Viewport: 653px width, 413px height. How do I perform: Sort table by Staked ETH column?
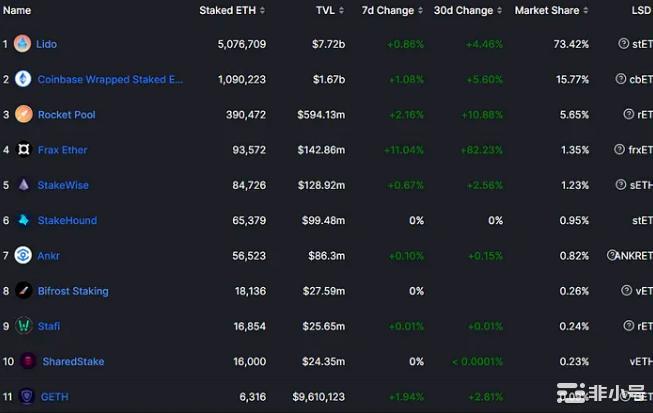(232, 10)
